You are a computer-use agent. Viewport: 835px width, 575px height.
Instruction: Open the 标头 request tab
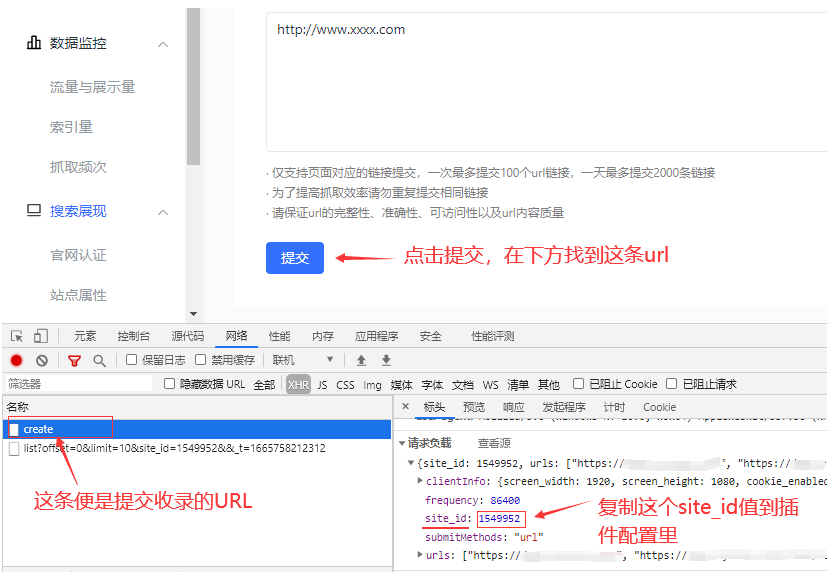point(434,407)
